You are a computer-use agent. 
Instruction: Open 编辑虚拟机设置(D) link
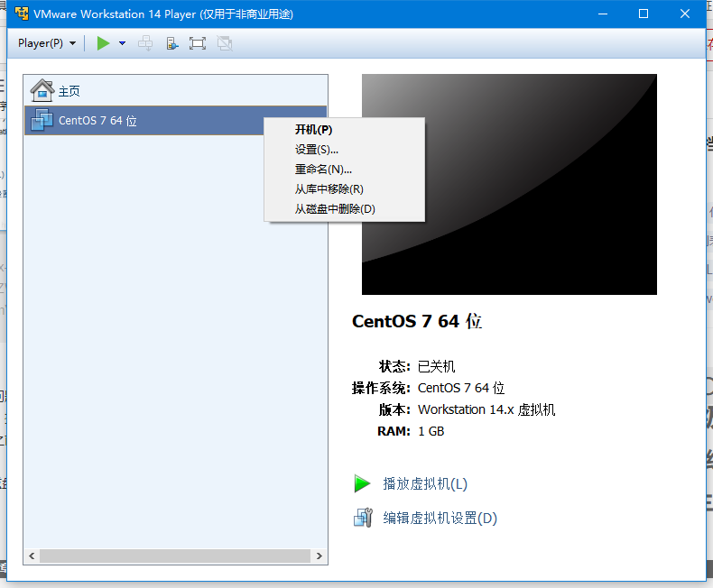[440, 518]
